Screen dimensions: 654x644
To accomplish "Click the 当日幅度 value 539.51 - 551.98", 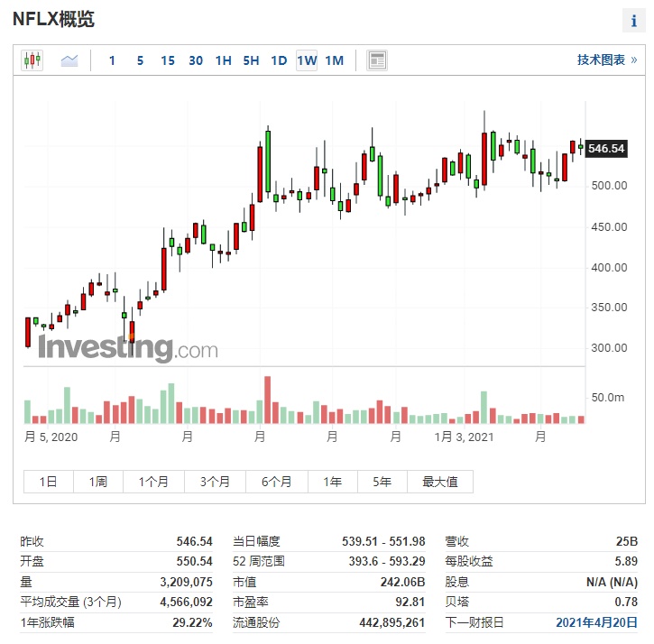I will (383, 541).
